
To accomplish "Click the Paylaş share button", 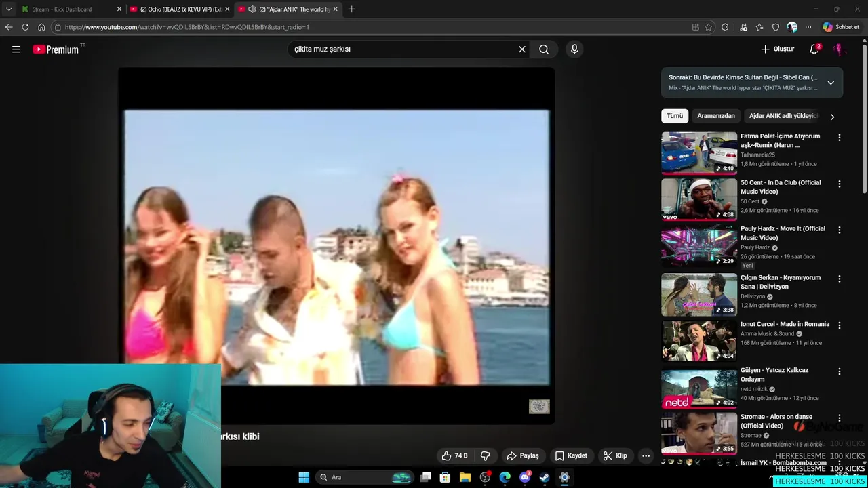I will [523, 455].
